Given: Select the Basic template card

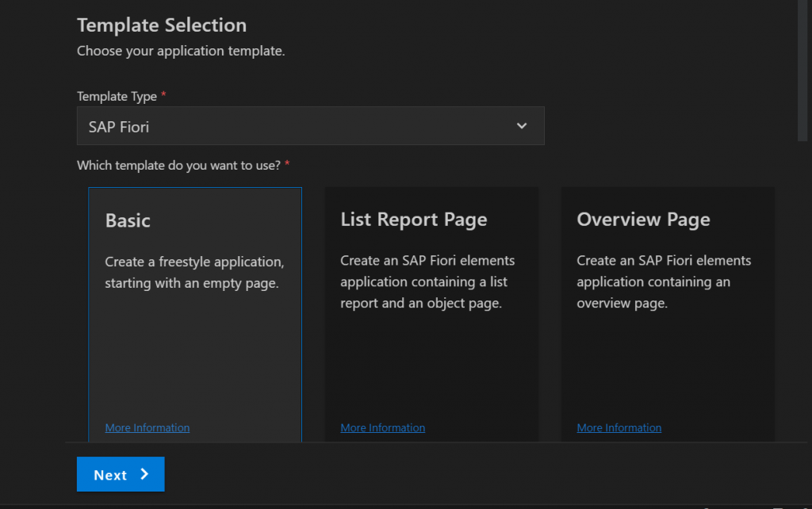Looking at the screenshot, I should (195, 315).
